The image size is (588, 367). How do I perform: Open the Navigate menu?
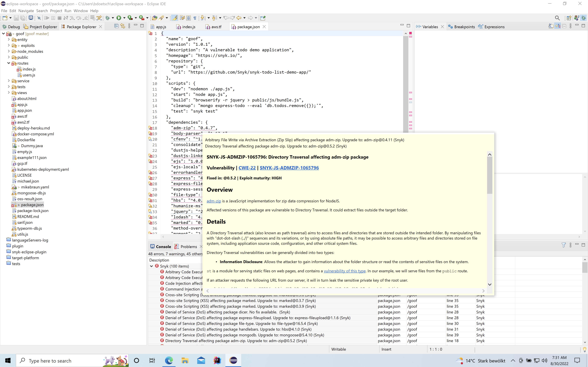(26, 11)
